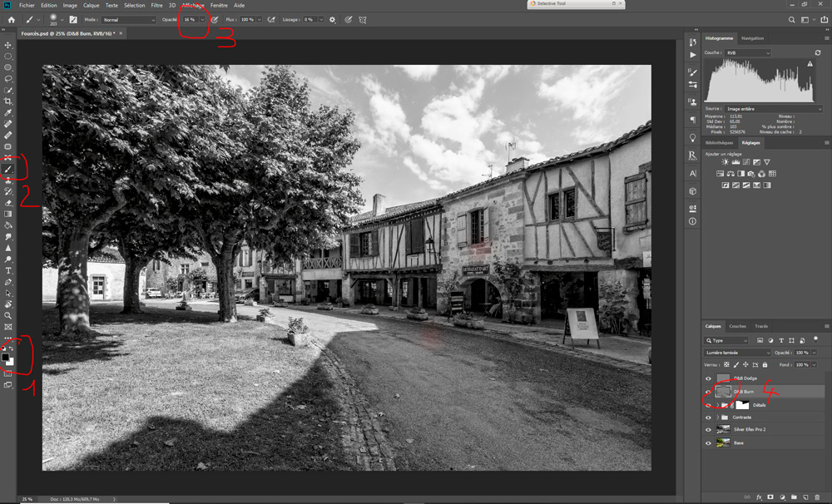Open the Paragraph panel icon

[x=692, y=120]
